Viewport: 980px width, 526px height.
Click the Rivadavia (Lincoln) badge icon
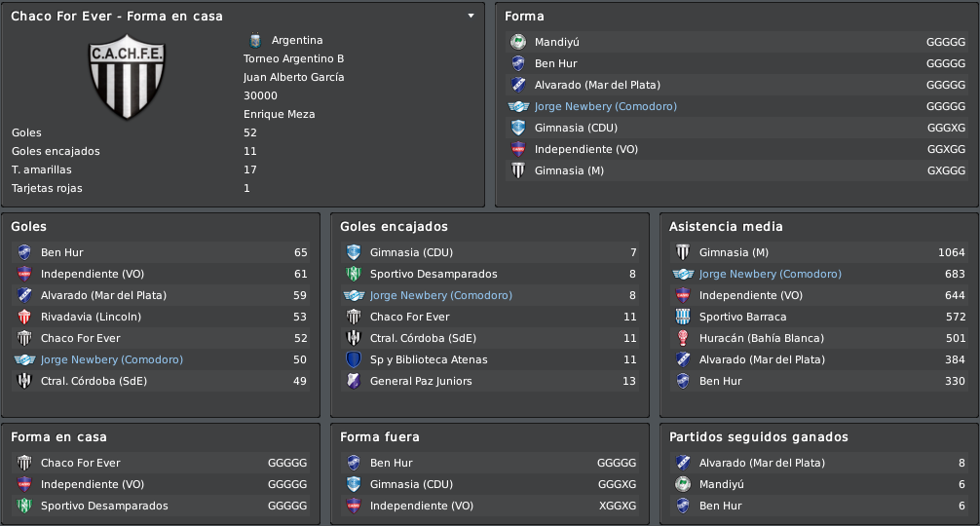24,317
